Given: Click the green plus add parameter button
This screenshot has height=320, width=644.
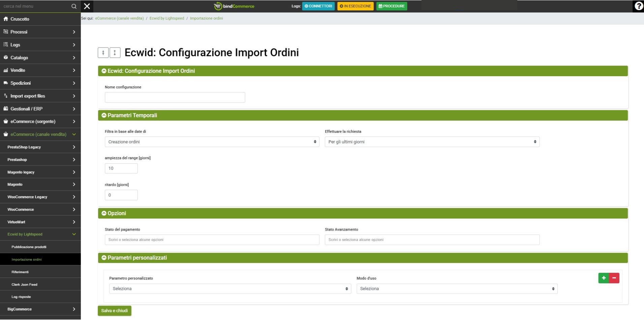Looking at the screenshot, I should coord(604,278).
